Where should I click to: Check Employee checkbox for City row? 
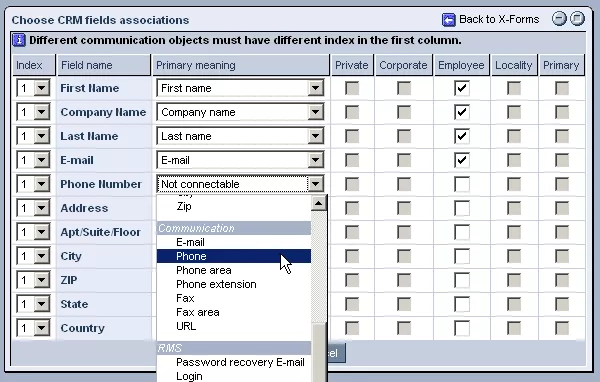462,256
